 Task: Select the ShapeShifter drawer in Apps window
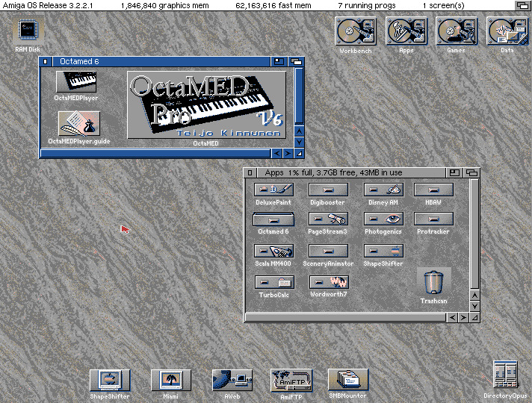point(383,252)
